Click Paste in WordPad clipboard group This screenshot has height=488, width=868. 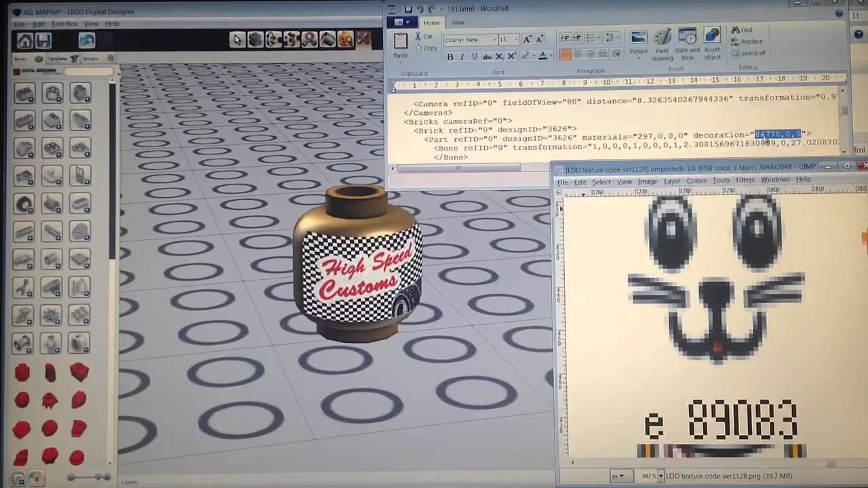[401, 45]
